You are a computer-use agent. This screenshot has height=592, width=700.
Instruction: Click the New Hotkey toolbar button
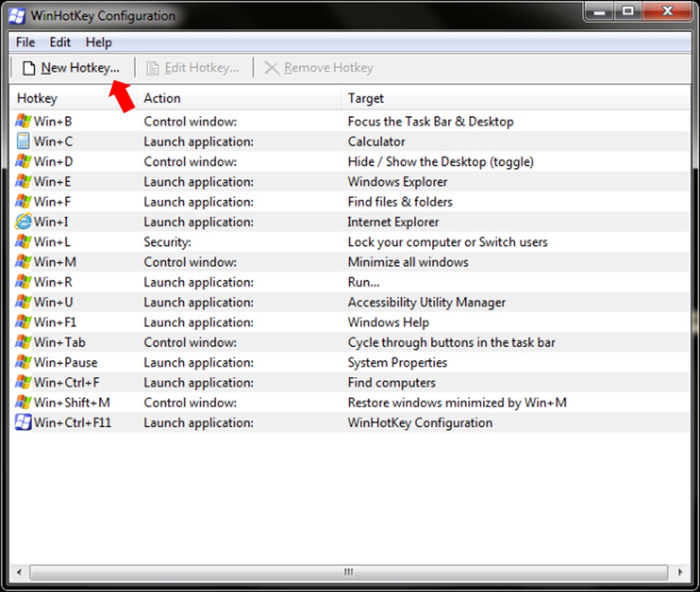pyautogui.click(x=70, y=68)
